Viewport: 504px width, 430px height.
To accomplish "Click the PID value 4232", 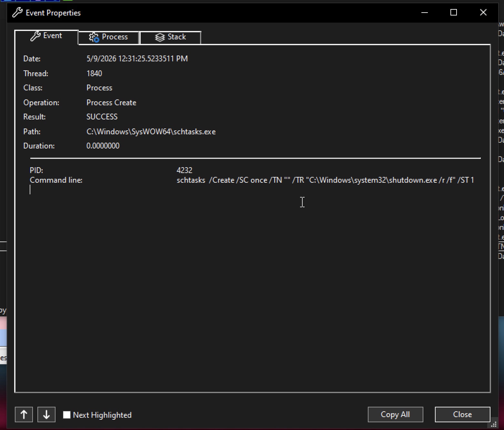I will (x=185, y=170).
